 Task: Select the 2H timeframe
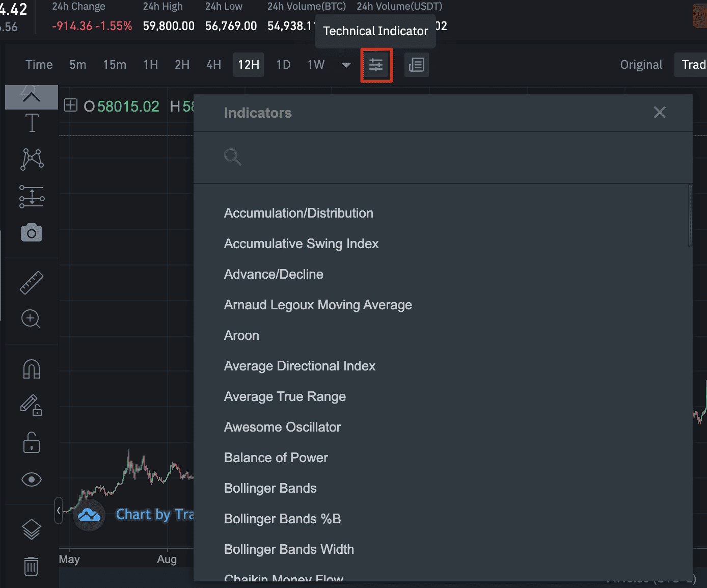pyautogui.click(x=182, y=65)
